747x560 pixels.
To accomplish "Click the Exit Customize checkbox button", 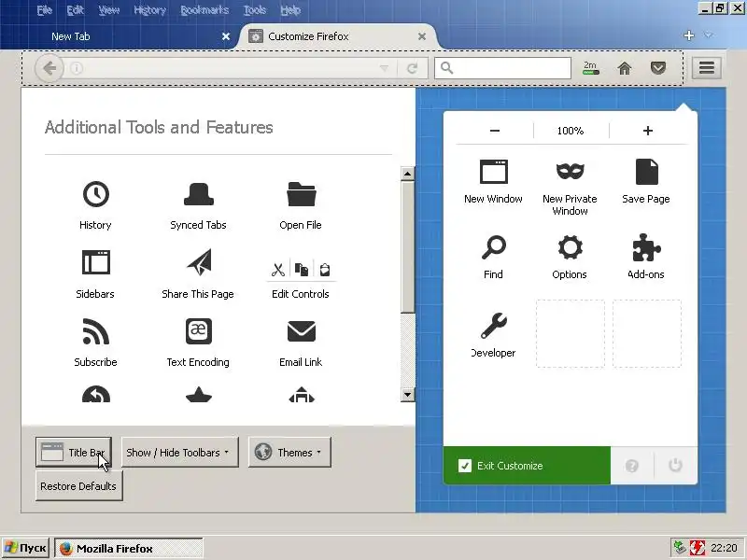I will [x=527, y=466].
